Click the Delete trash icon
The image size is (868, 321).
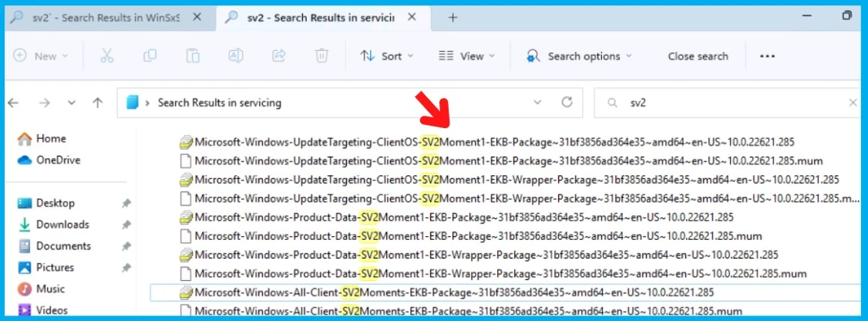321,56
